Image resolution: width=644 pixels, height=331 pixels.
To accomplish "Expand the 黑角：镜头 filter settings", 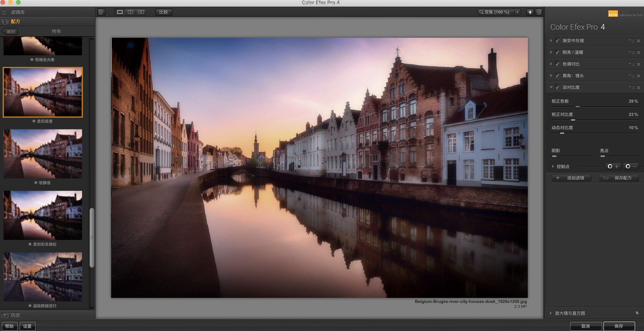I will pos(551,75).
